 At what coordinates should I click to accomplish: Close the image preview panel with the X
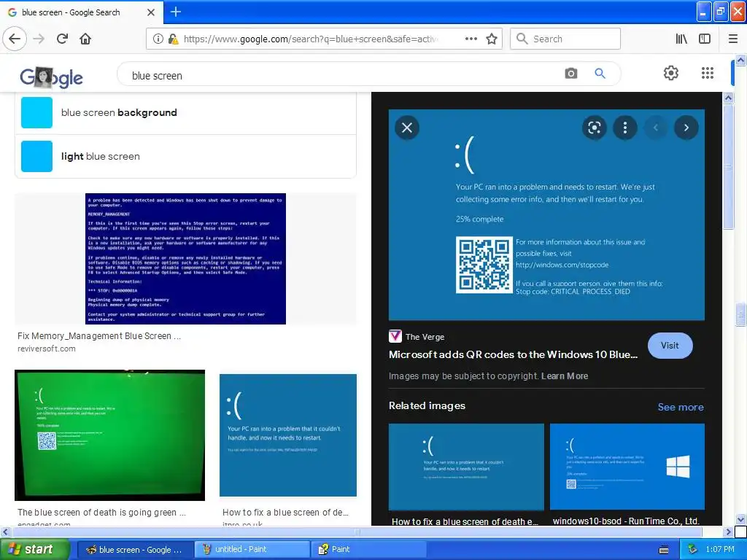coord(407,128)
